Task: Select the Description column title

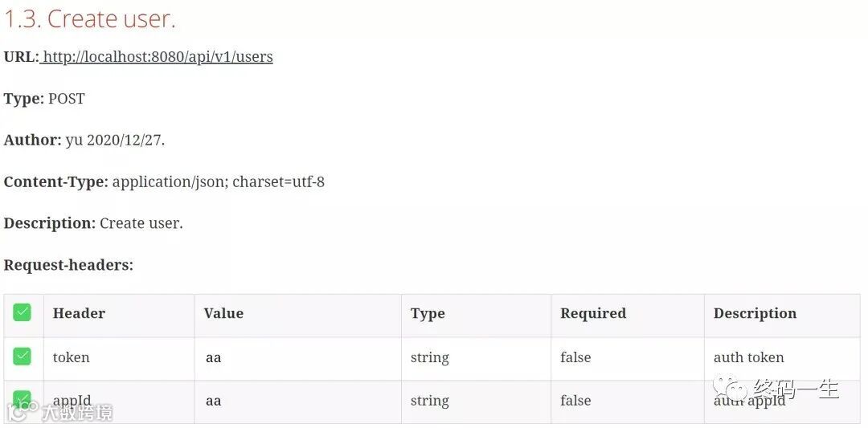Action: coord(755,313)
